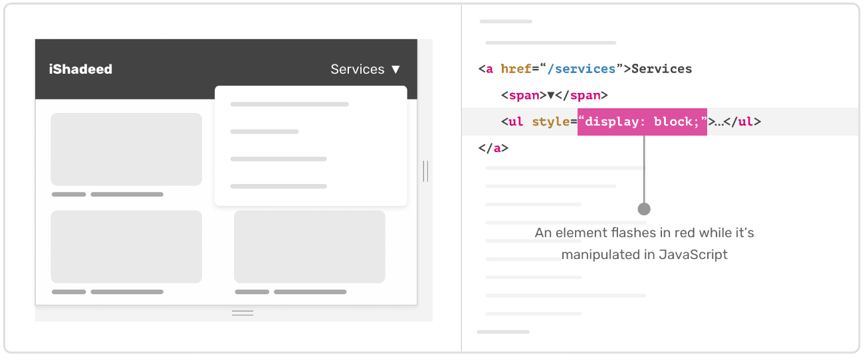Pick the third item in the dropdown panel
This screenshot has height=360, width=868.
pyautogui.click(x=278, y=159)
